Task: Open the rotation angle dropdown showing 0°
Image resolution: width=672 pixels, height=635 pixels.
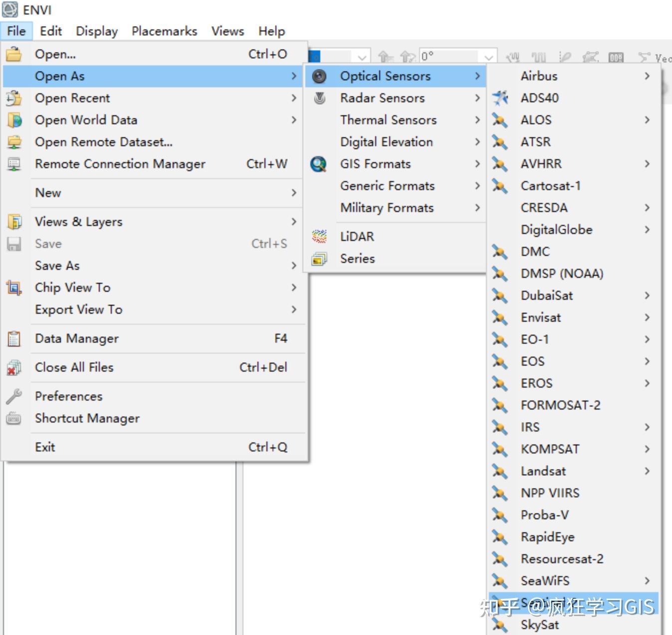Action: tap(489, 56)
